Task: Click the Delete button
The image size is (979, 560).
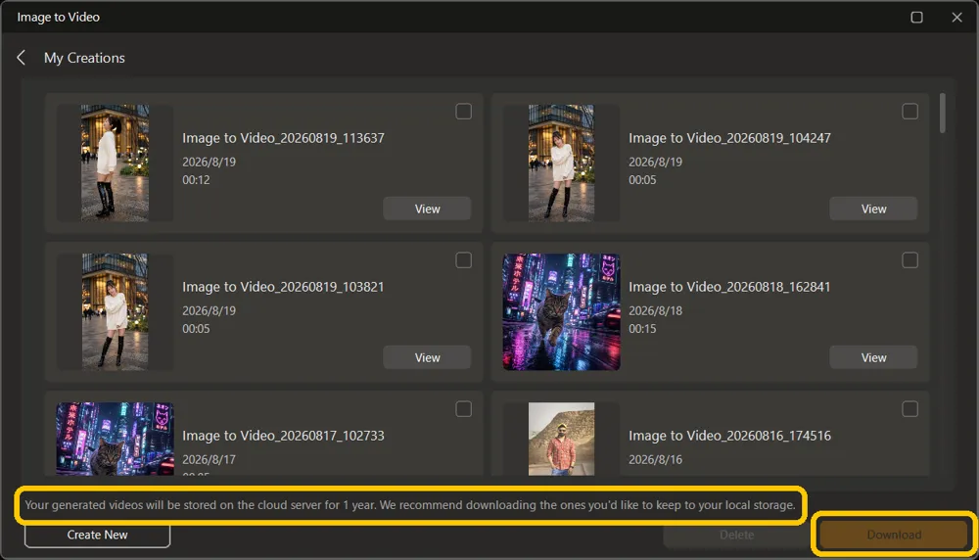Action: point(737,535)
